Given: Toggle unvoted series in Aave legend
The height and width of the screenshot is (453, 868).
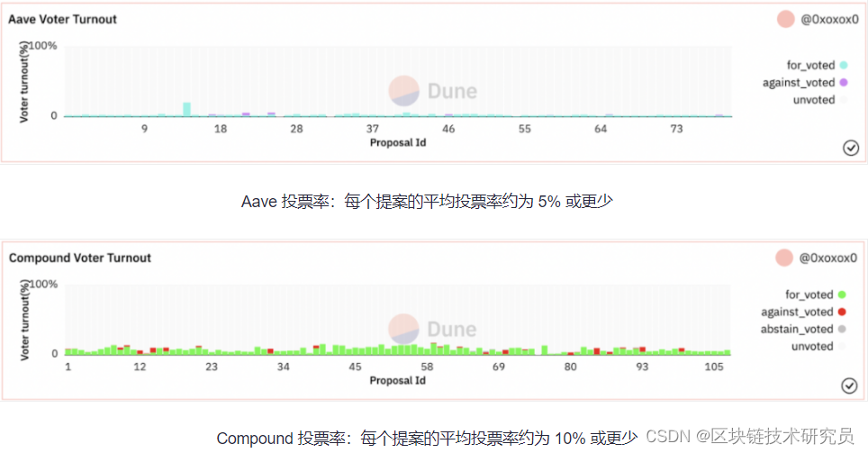Looking at the screenshot, I should [820, 100].
